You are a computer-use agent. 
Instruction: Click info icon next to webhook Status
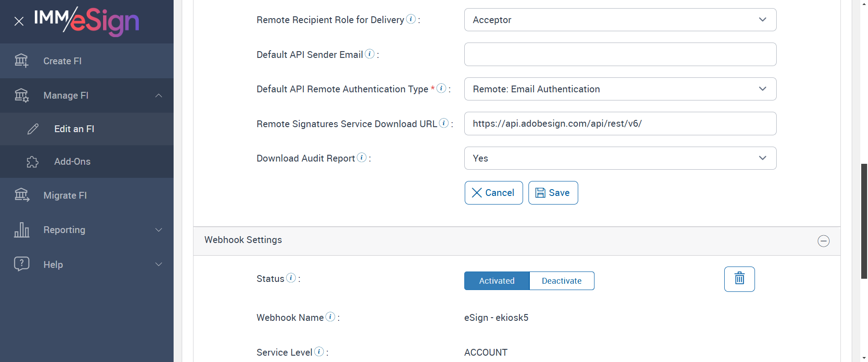pyautogui.click(x=291, y=278)
